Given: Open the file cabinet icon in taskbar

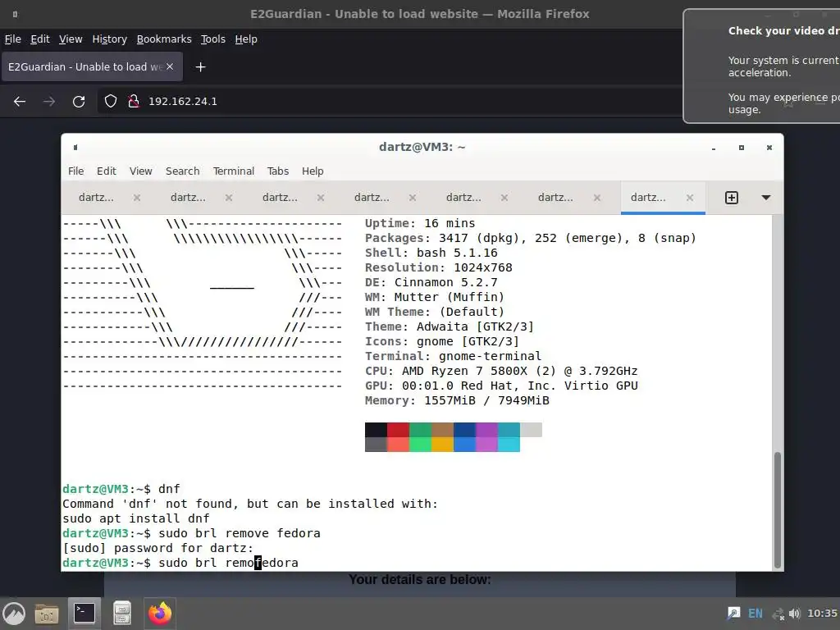Looking at the screenshot, I should (122, 614).
